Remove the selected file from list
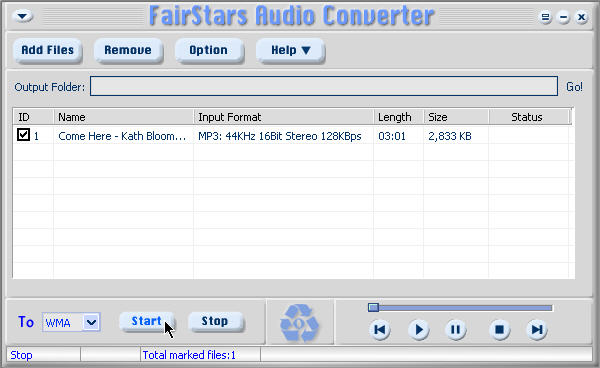Screen dimensions: 600x368 coord(128,50)
